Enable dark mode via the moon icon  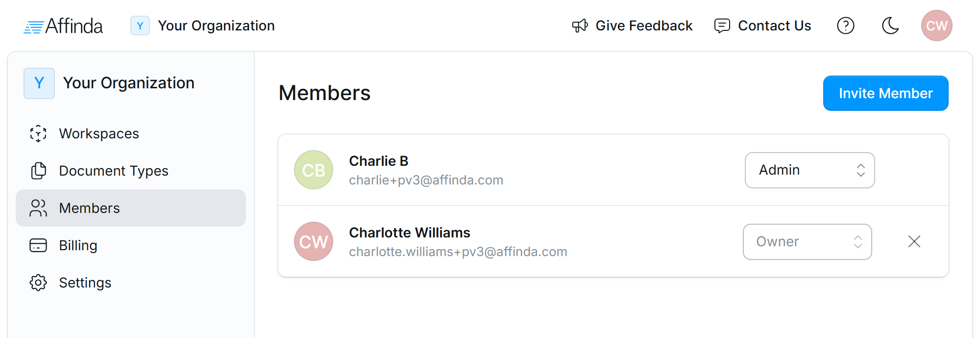point(890,26)
